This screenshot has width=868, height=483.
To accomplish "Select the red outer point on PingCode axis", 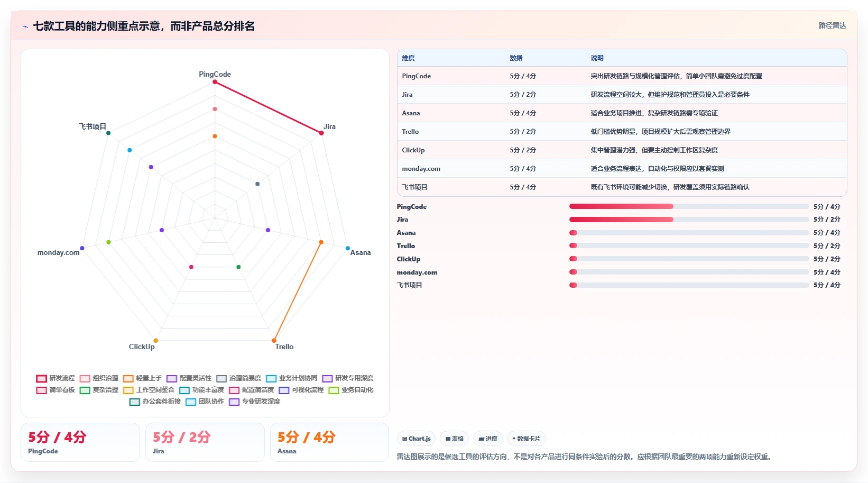I will pyautogui.click(x=215, y=82).
